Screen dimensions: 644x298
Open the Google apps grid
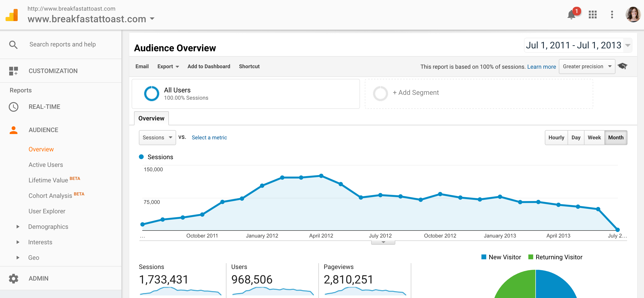click(x=592, y=15)
